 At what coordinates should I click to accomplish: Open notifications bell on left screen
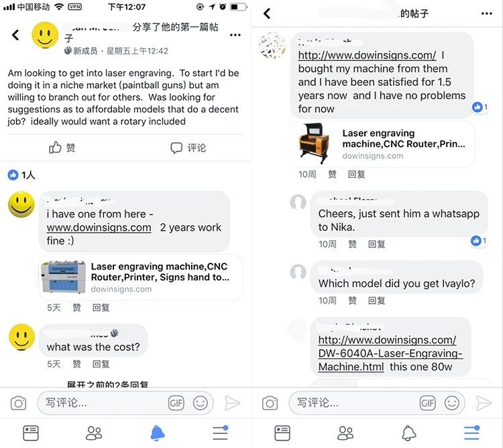[158, 433]
